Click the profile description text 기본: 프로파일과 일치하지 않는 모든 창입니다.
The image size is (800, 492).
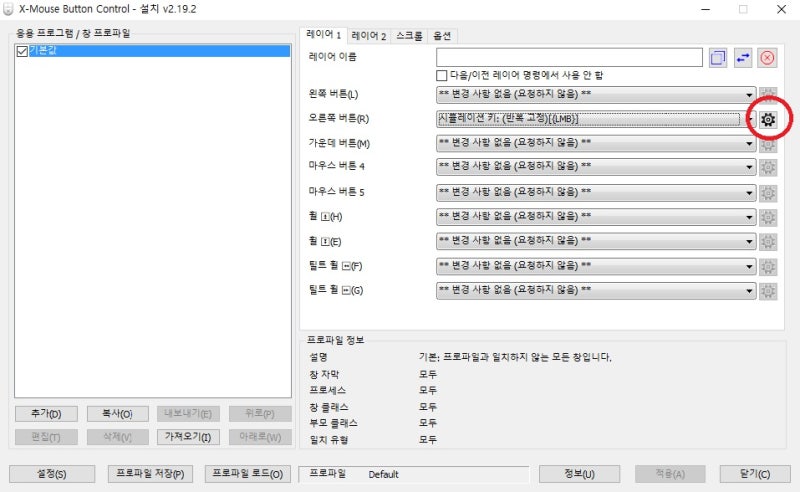515,357
